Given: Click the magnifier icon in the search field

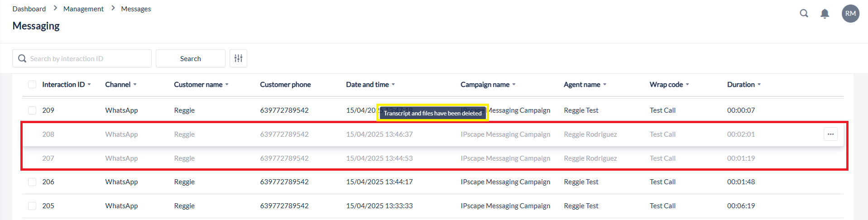Looking at the screenshot, I should (22, 58).
